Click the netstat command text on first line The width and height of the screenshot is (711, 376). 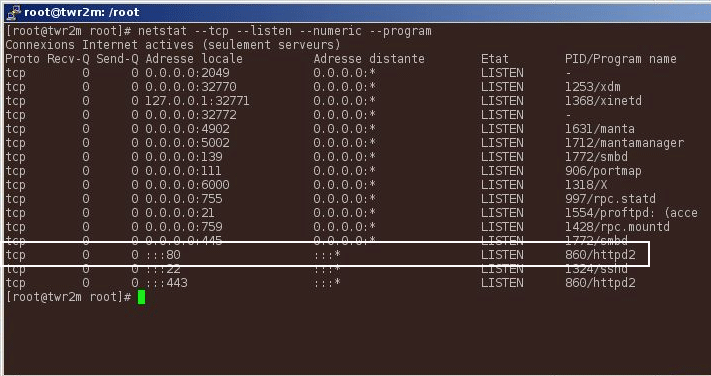tap(285, 31)
